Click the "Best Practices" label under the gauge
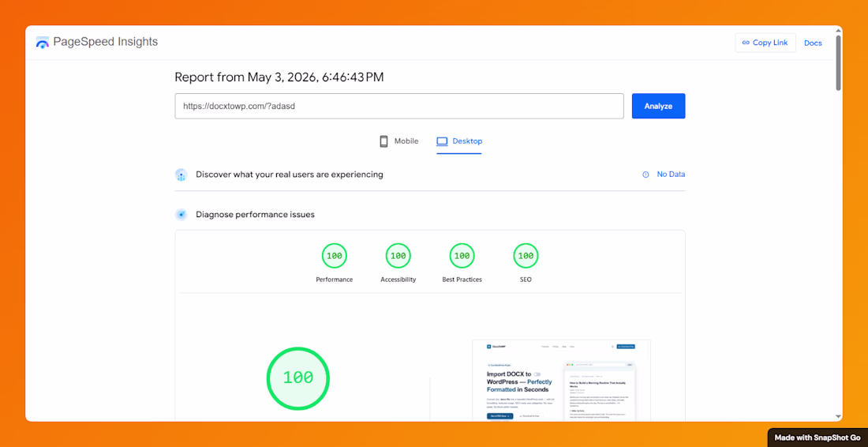 (x=462, y=280)
